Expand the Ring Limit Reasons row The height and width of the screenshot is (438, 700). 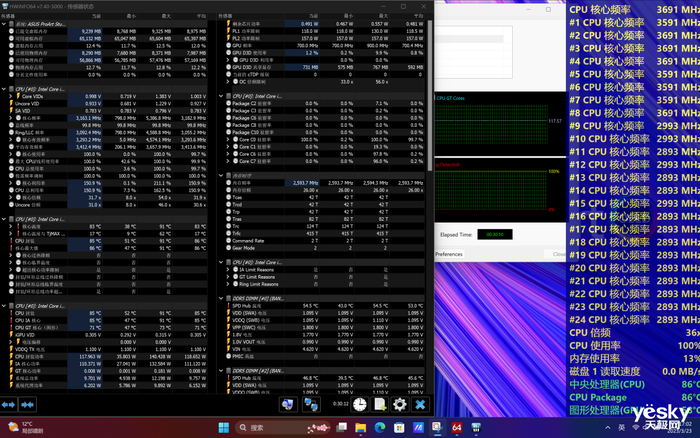coord(228,284)
